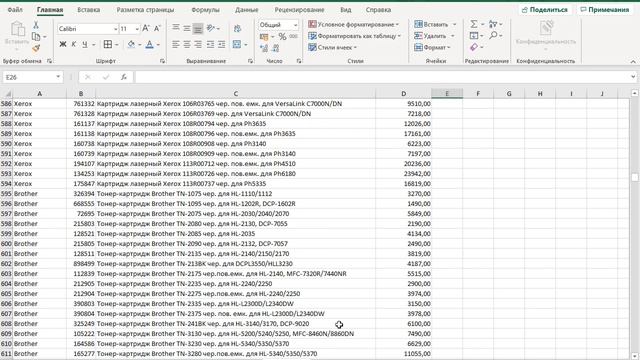Click the Insert Function fx icon
The width and height of the screenshot is (640, 360).
[124, 77]
